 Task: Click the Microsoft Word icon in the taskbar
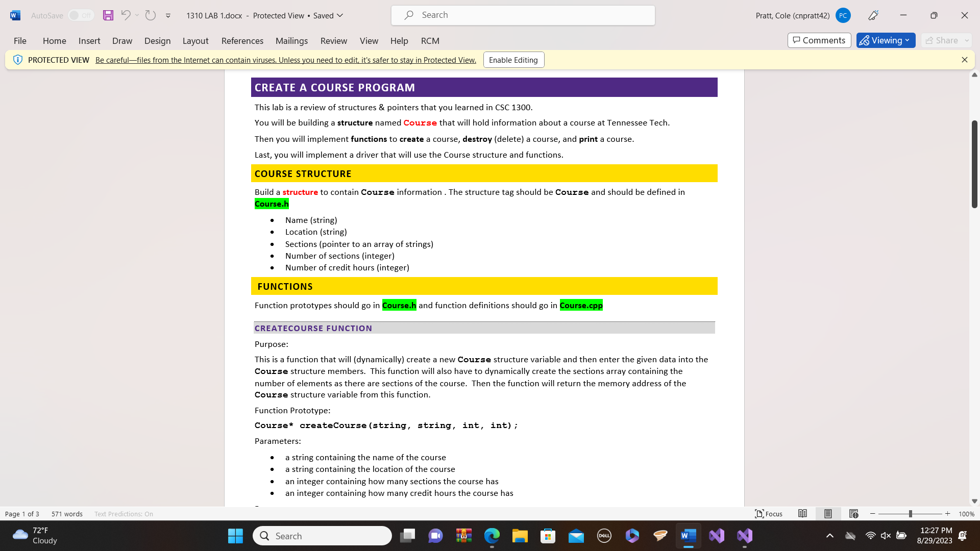point(688,536)
